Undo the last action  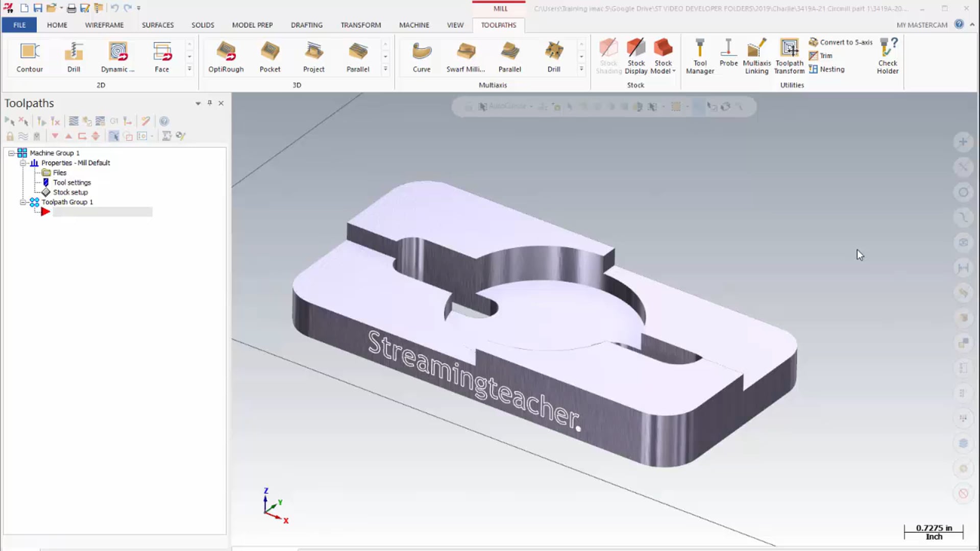114,8
